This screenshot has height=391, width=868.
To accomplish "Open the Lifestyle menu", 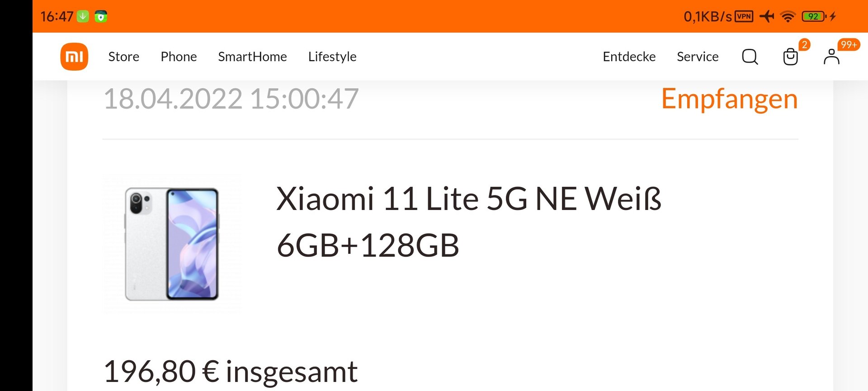I will (332, 57).
